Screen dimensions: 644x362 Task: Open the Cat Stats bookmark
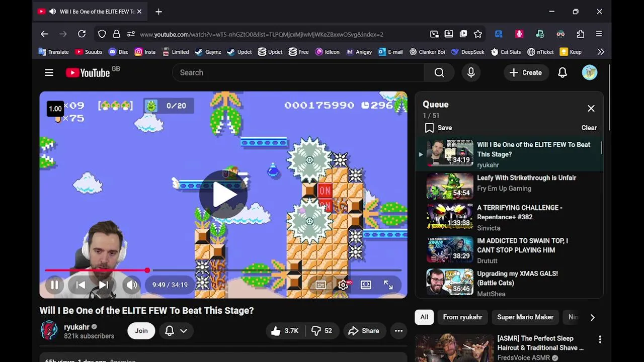pos(506,52)
